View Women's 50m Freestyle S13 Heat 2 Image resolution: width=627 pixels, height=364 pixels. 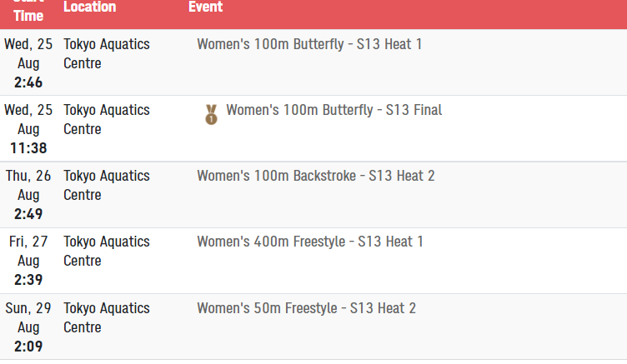coord(306,308)
